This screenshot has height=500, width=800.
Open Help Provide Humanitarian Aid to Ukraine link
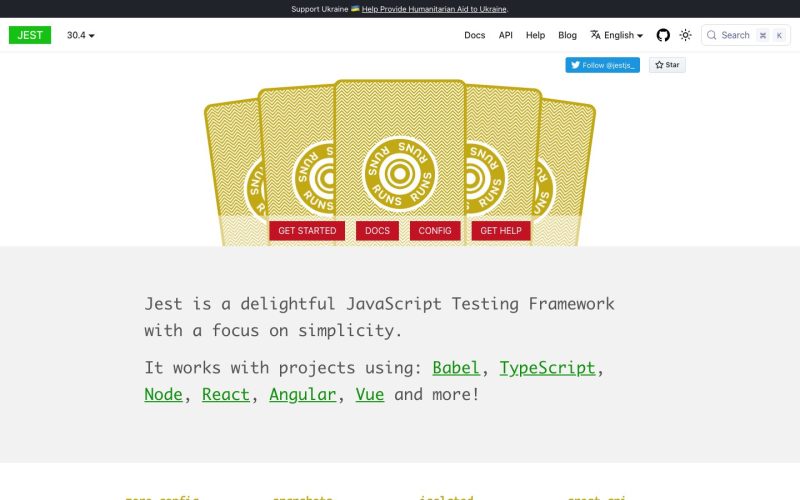(434, 9)
